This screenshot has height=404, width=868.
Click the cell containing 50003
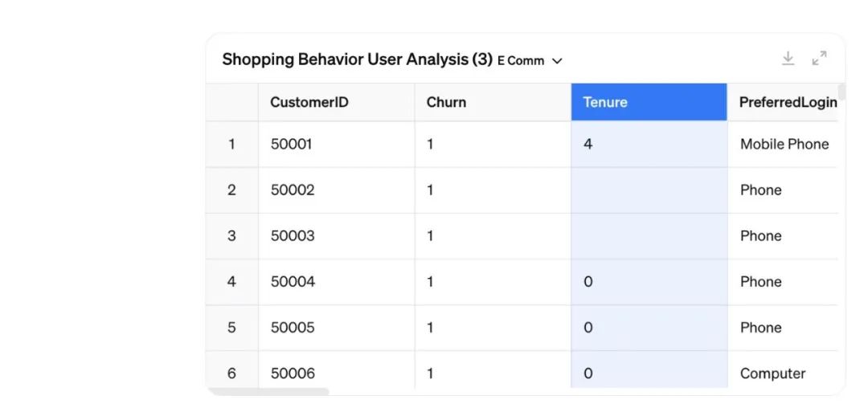pyautogui.click(x=336, y=236)
